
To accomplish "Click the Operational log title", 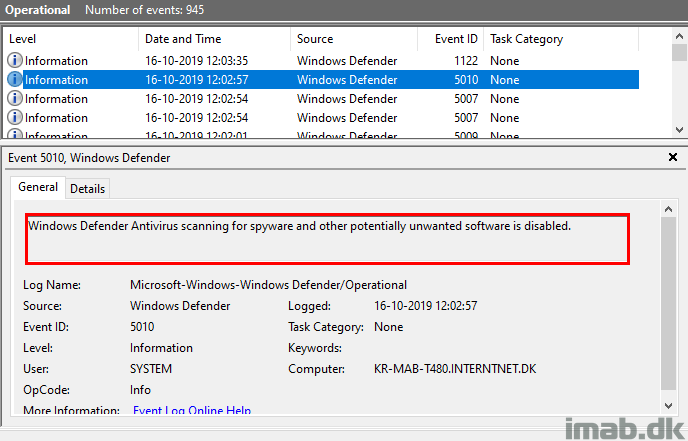I will pos(38,10).
